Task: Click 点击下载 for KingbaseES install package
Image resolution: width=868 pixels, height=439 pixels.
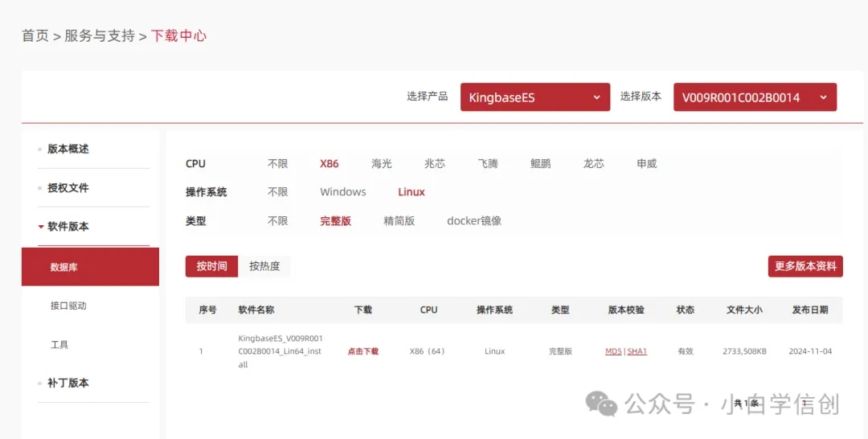Action: (x=363, y=351)
